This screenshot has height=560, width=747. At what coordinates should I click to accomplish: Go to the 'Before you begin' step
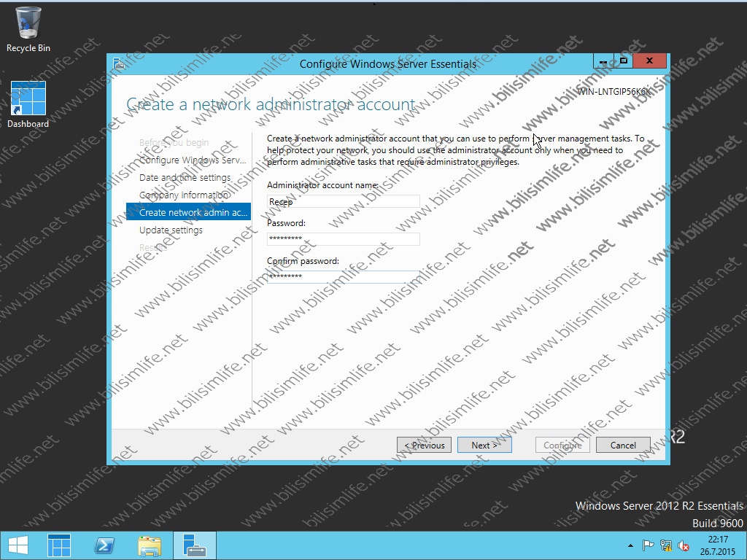(174, 142)
